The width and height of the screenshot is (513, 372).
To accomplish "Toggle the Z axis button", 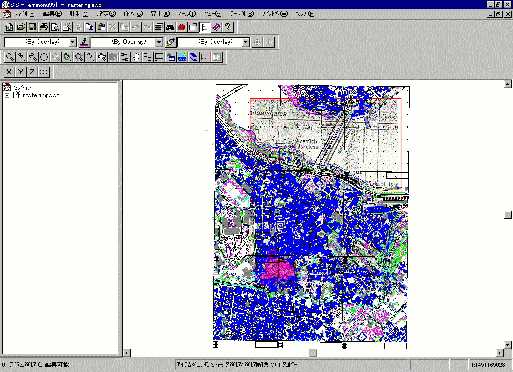I will point(32,71).
